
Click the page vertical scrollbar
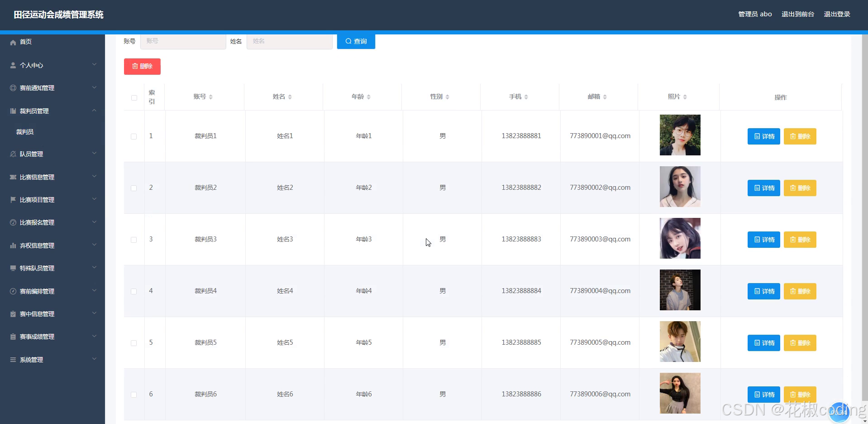click(x=865, y=217)
